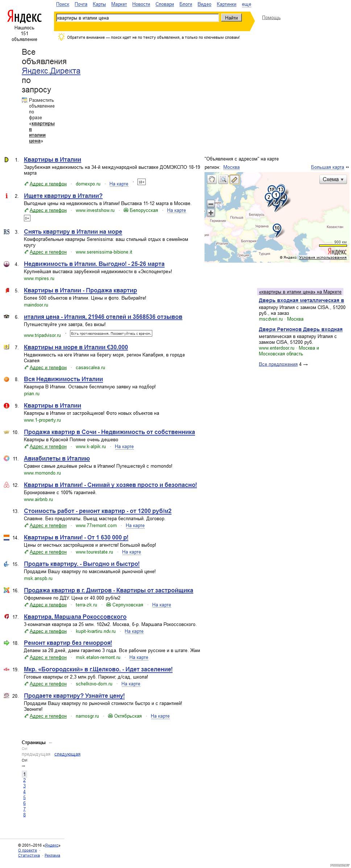This screenshot has height=868, width=351.
Task: Expand the 'еще' services menu
Action: point(247,4)
